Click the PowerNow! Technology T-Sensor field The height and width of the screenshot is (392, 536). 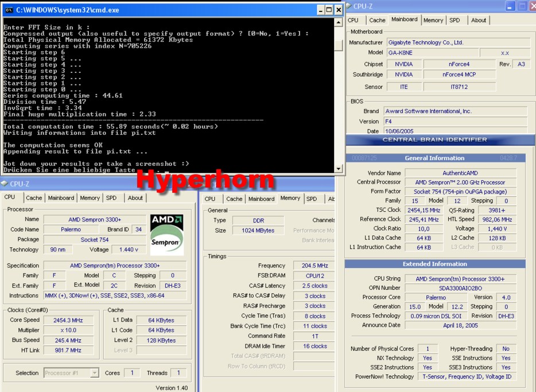coord(467,377)
